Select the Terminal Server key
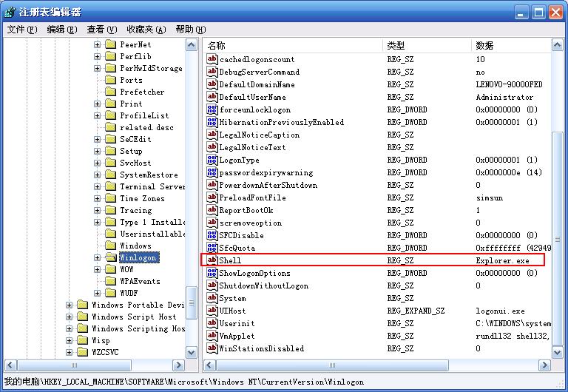This screenshot has width=568, height=392. [x=152, y=186]
